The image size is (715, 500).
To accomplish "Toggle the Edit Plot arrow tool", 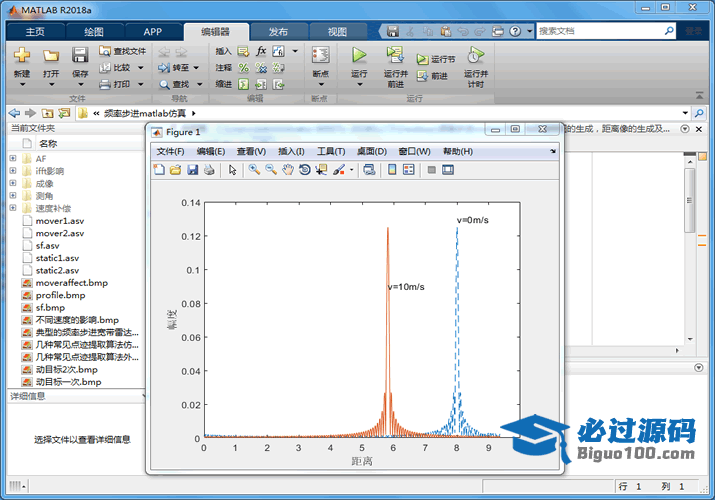I will (232, 170).
